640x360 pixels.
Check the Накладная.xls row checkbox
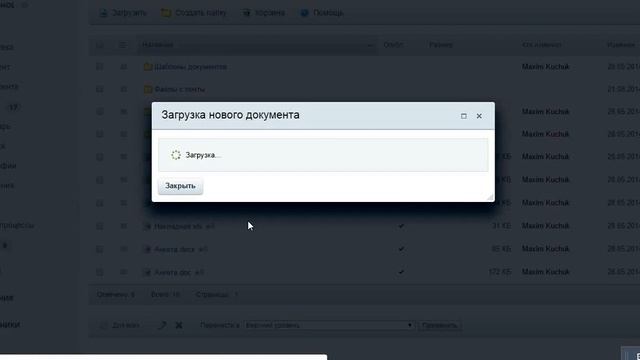click(x=100, y=226)
